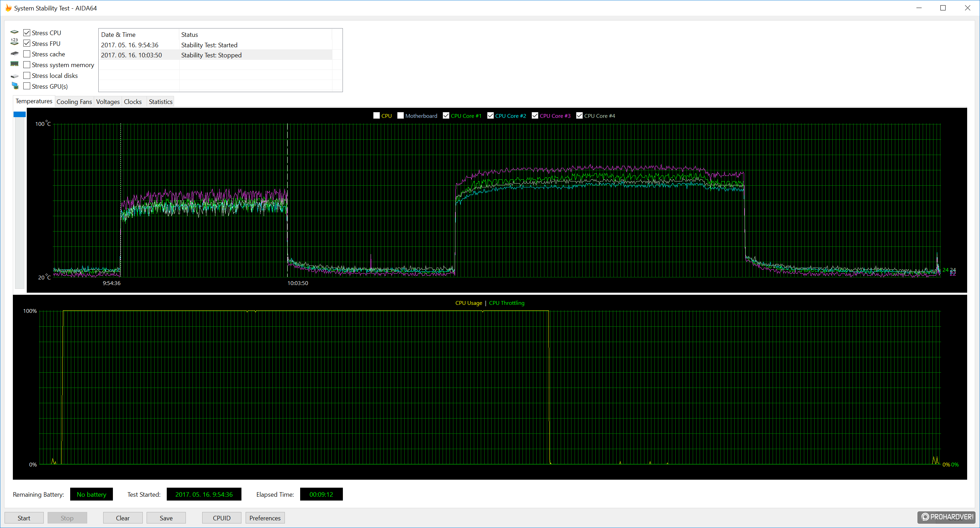The image size is (980, 528).
Task: Click the memory module icon beside Stress system memory
Action: pos(15,64)
